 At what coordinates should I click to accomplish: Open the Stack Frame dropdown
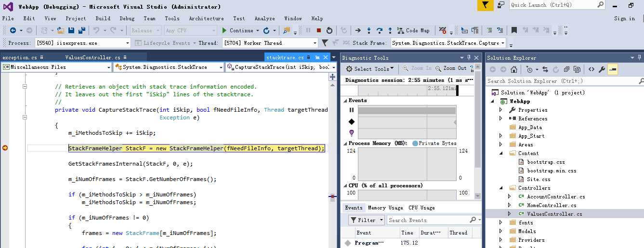503,43
